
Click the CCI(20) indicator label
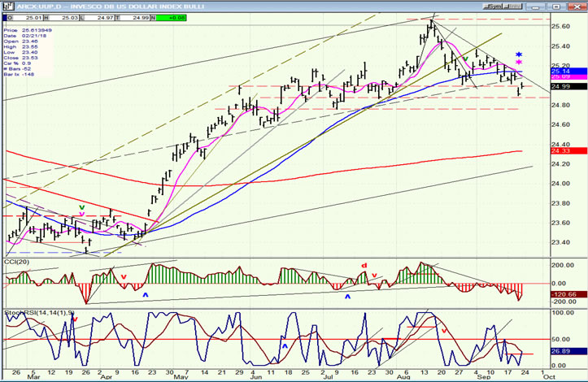(16, 262)
